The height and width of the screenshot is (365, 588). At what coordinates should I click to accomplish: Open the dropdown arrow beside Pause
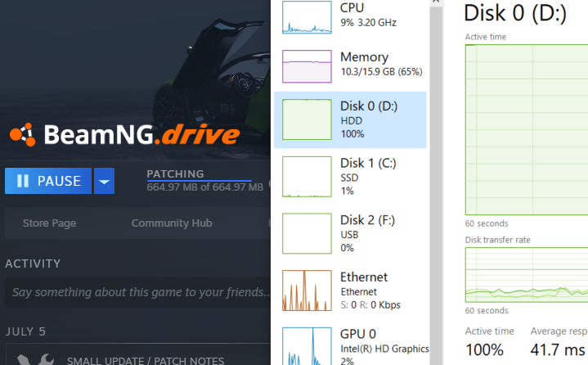[104, 181]
